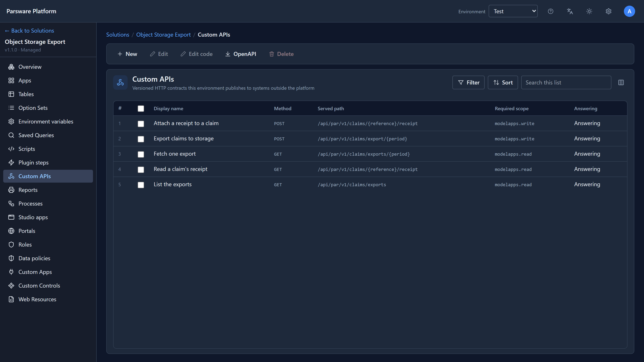Open Saved Queries in the sidebar
This screenshot has height=362, width=644.
point(48,135)
